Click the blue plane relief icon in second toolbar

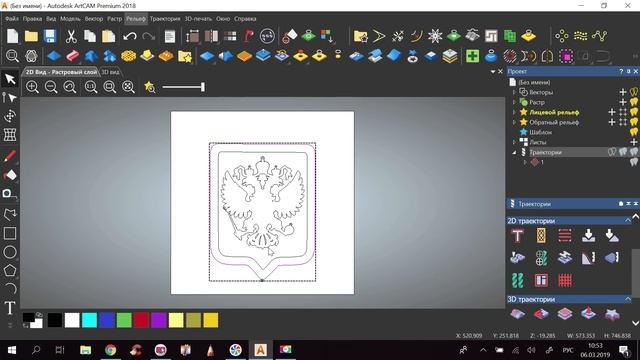[x=53, y=56]
